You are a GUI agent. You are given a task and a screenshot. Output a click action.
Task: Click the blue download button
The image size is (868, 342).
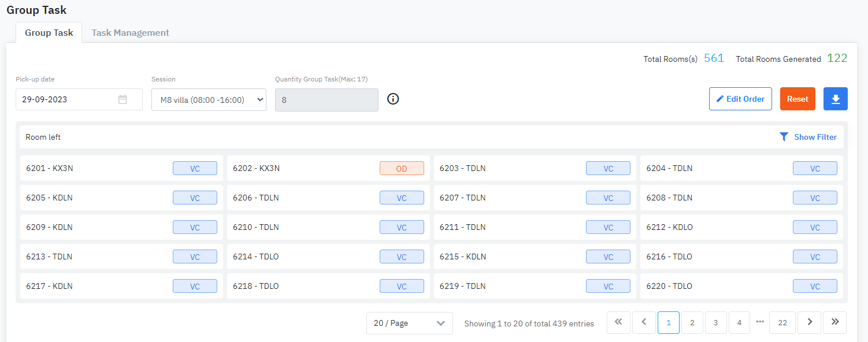[836, 99]
